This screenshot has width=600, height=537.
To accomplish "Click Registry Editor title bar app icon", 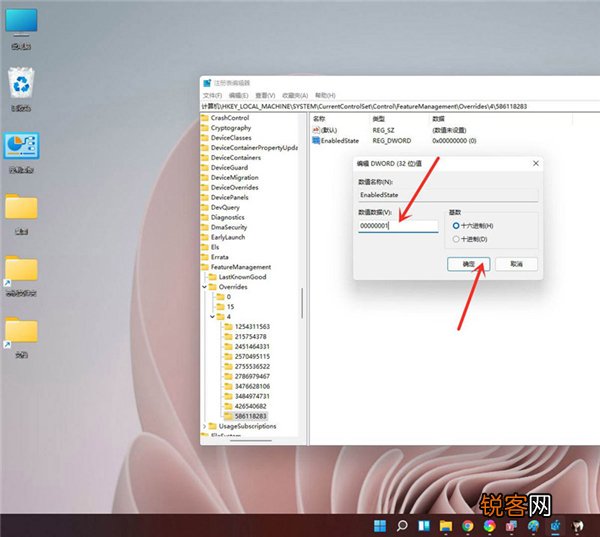I will tap(207, 83).
